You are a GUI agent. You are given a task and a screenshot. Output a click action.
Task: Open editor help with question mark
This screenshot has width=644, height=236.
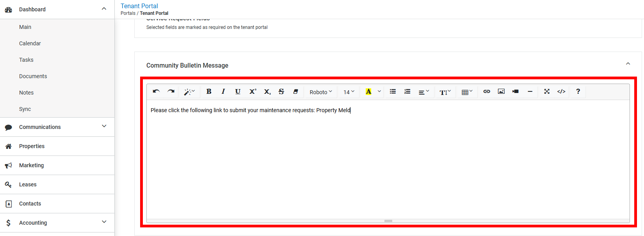coord(578,91)
